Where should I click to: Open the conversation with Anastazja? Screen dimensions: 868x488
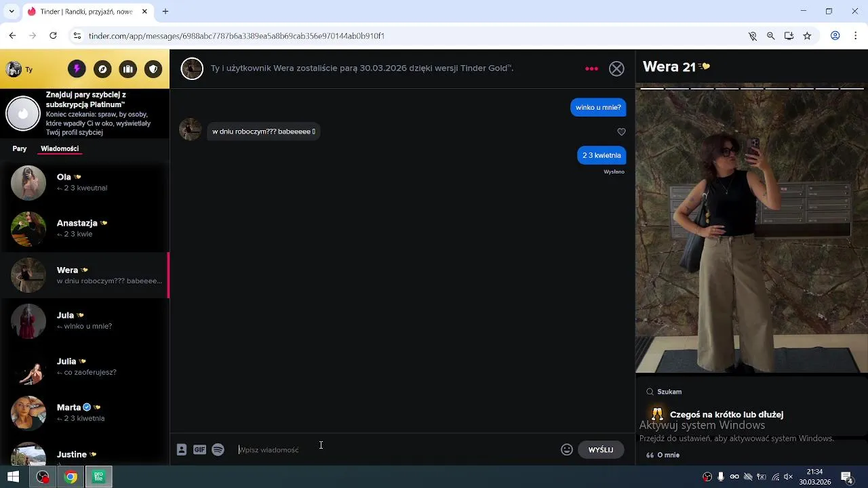click(85, 228)
